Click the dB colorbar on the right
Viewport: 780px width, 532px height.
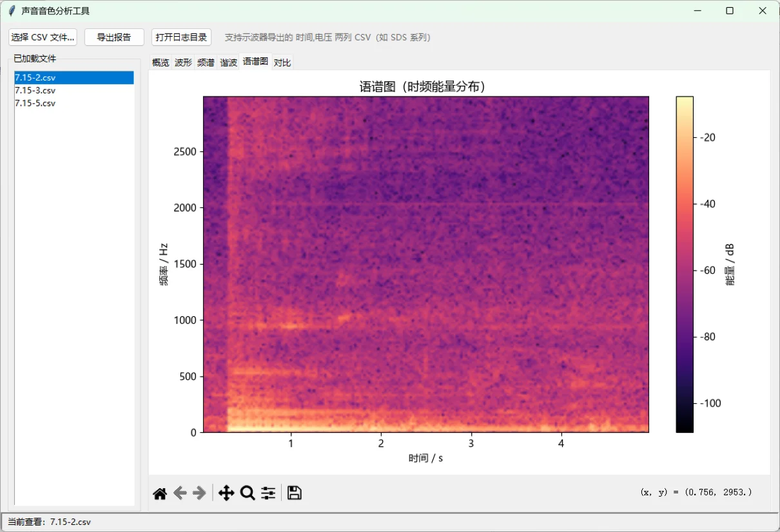coord(685,264)
